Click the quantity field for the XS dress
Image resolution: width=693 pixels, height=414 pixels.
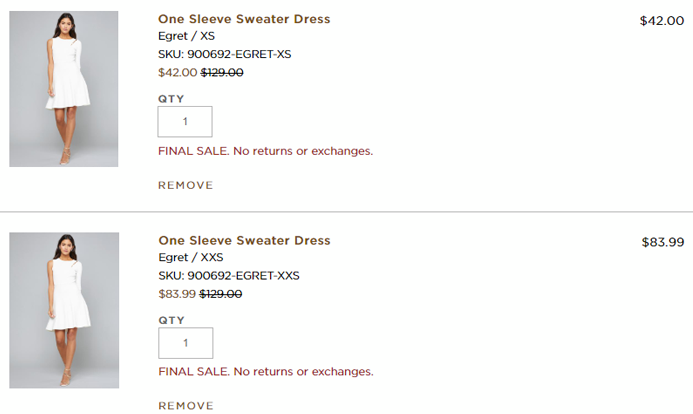click(185, 121)
